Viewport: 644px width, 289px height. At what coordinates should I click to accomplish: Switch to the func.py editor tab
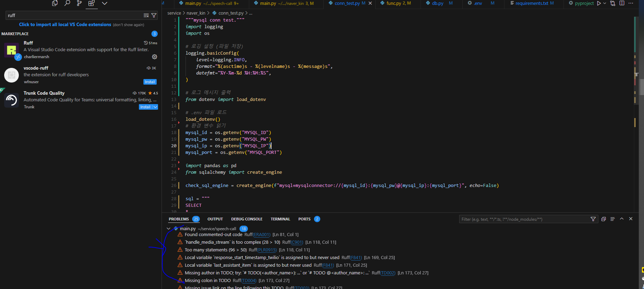(398, 3)
